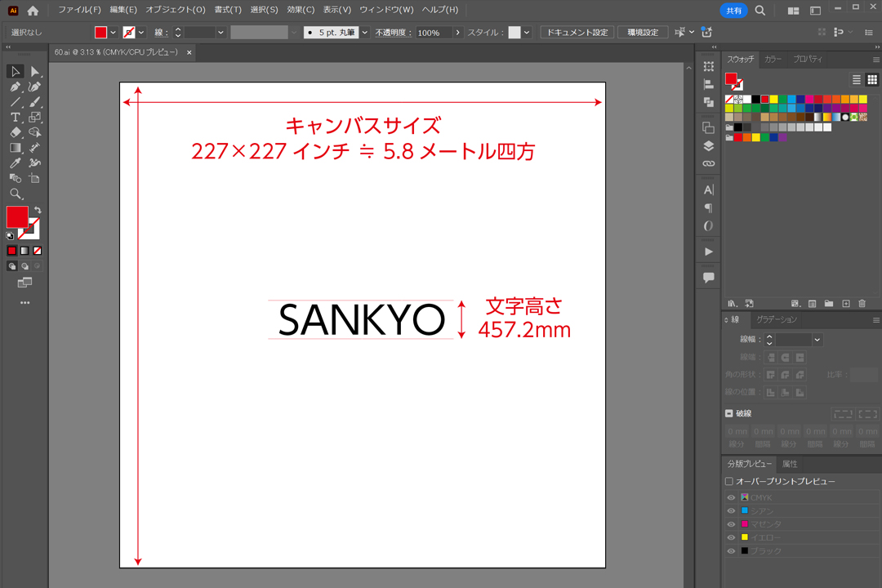The image size is (882, 588).
Task: Open Swatch Libraries menu
Action: 733,304
